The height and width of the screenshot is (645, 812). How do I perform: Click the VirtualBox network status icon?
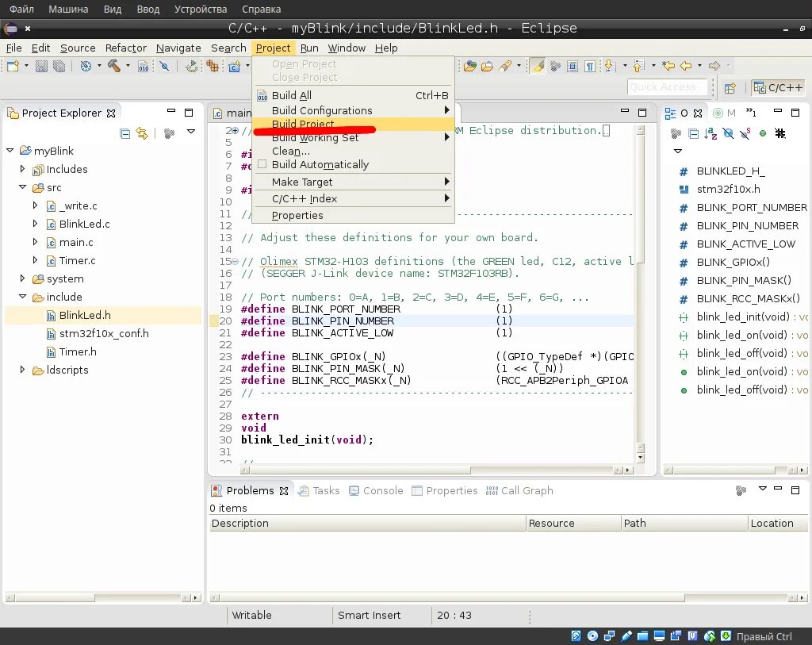click(x=609, y=635)
